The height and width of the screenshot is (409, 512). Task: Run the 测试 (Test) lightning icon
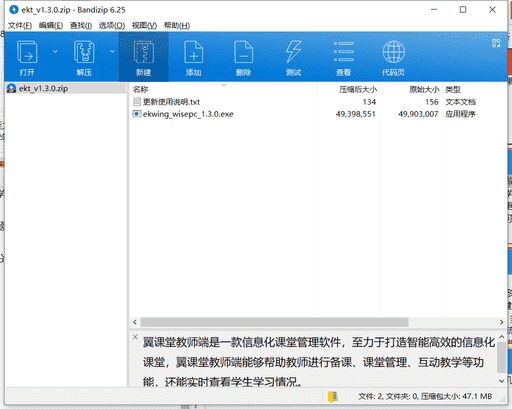[293, 52]
